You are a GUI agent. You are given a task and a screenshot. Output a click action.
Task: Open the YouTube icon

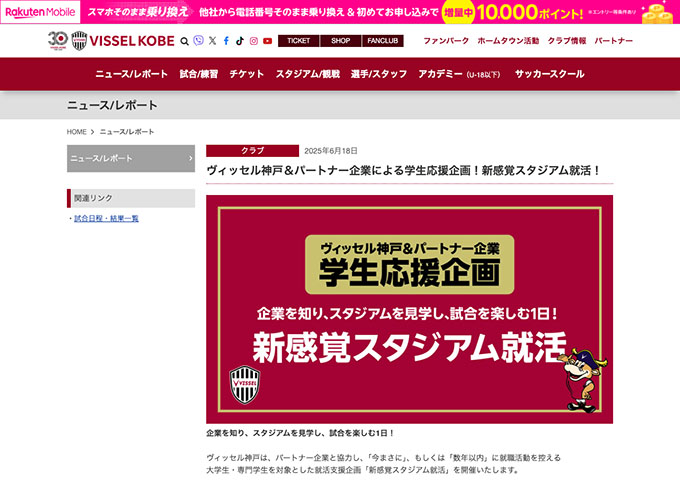pos(268,41)
